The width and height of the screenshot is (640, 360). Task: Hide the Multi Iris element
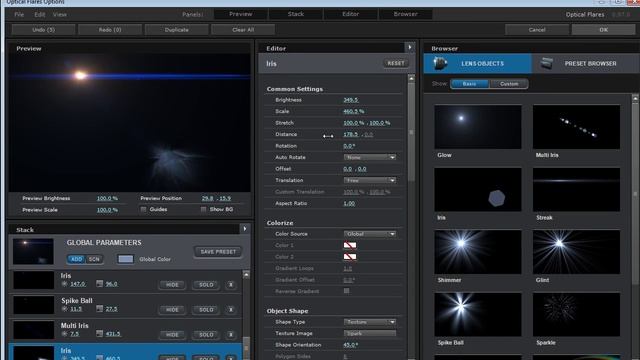[x=172, y=334]
